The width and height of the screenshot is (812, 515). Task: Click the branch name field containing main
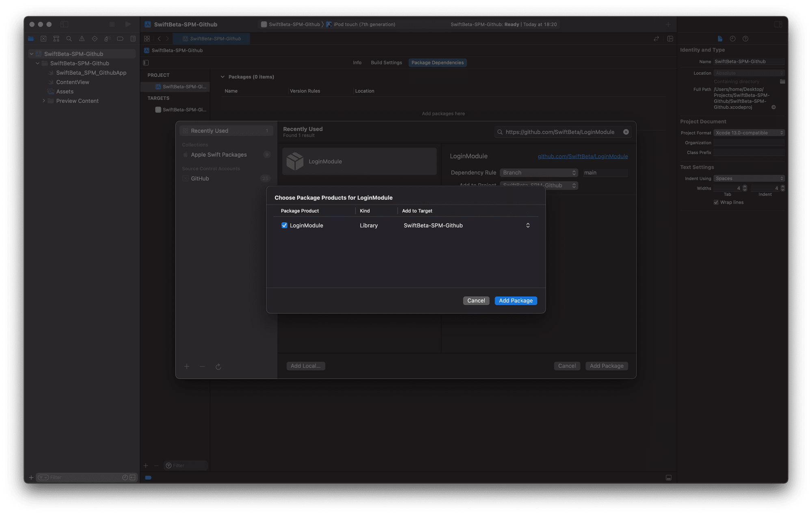(x=605, y=173)
